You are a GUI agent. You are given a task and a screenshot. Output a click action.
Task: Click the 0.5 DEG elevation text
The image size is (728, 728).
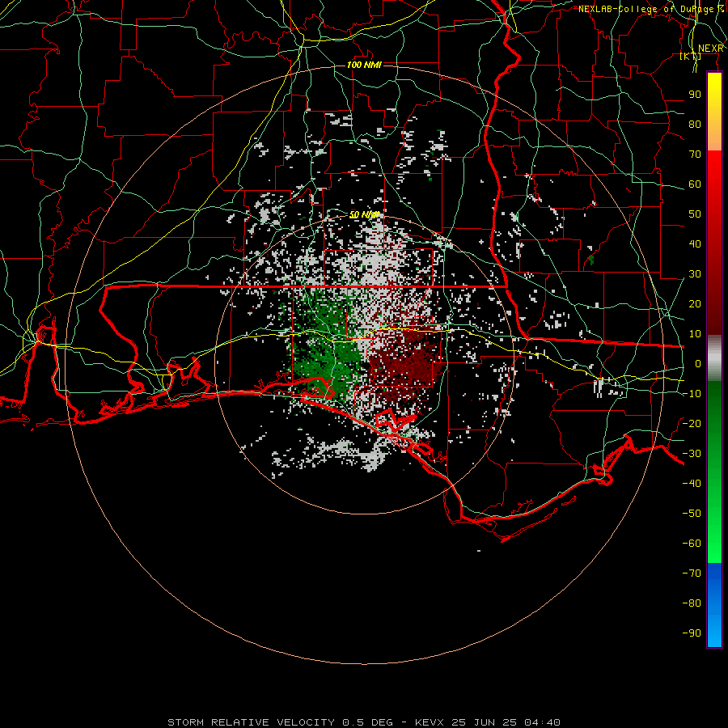coord(368,722)
